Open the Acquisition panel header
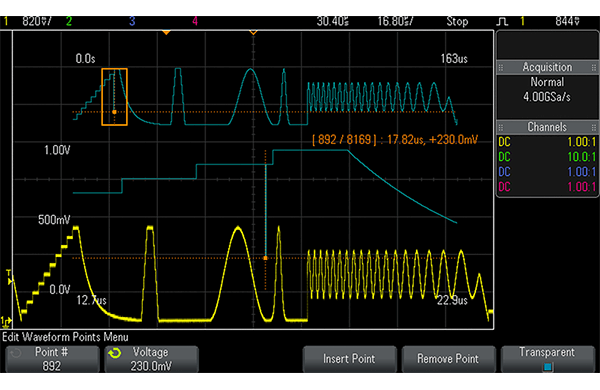600x390 pixels. point(548,68)
